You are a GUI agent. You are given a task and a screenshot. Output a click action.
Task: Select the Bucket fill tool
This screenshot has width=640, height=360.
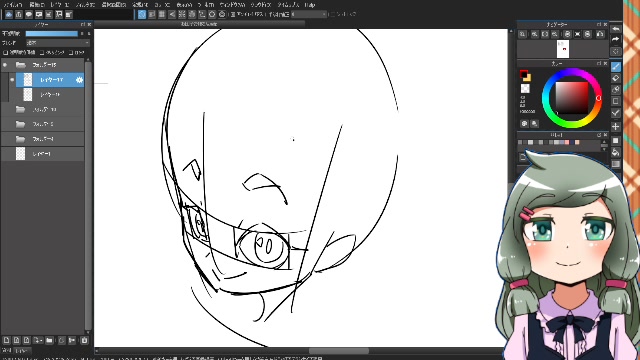616,153
